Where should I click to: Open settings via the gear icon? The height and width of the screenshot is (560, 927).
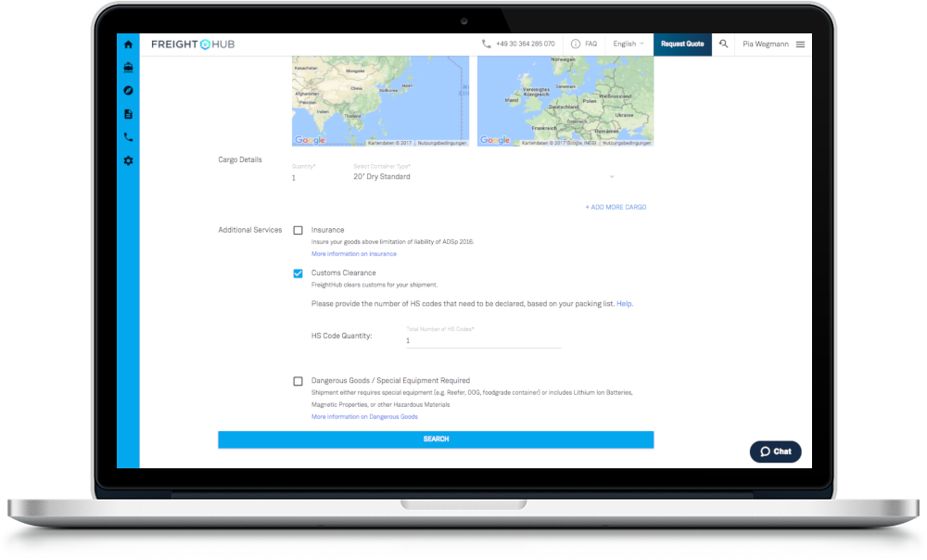coord(128,160)
